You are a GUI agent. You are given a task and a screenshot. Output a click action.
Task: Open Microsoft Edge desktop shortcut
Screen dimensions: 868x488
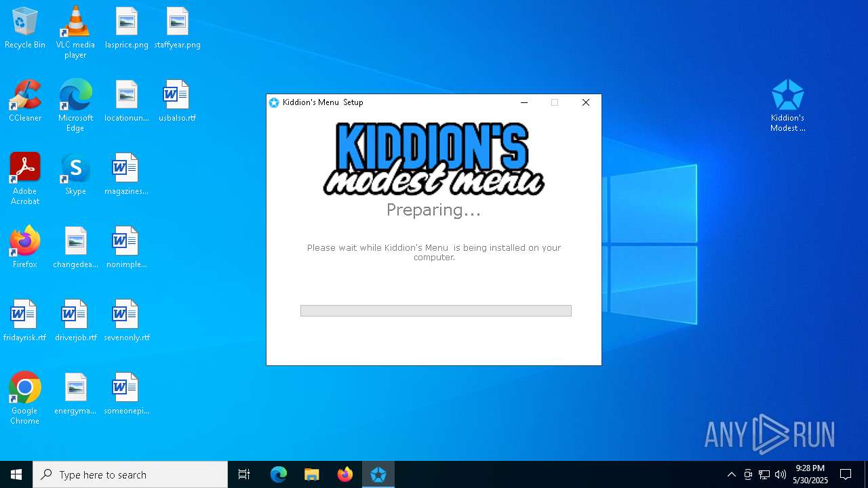[x=75, y=106]
